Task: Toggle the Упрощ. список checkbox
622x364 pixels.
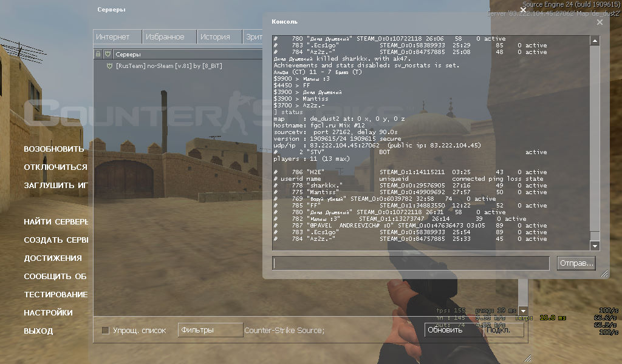Action: click(106, 331)
